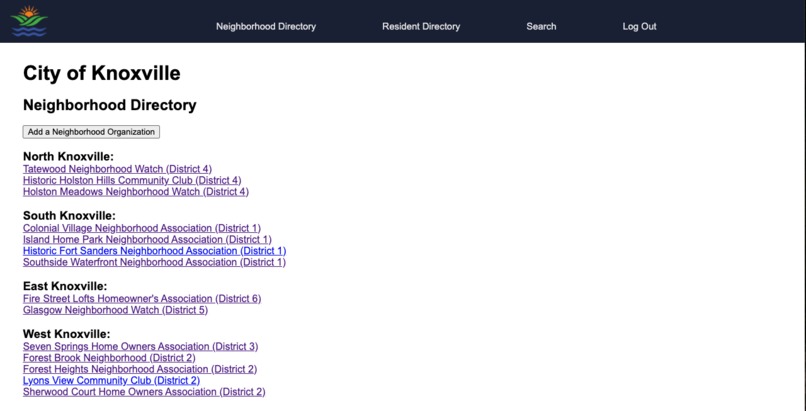Screen dimensions: 806x411
Task: Go to the Search page
Action: pos(541,26)
